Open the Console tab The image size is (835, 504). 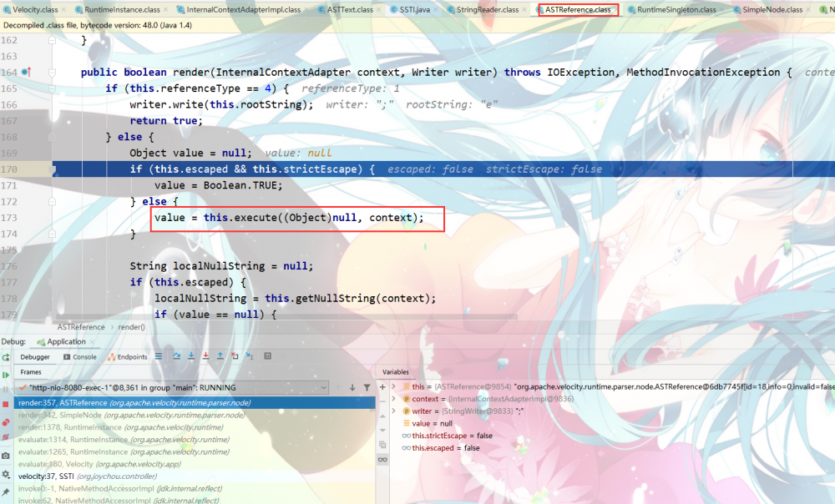pyautogui.click(x=80, y=357)
